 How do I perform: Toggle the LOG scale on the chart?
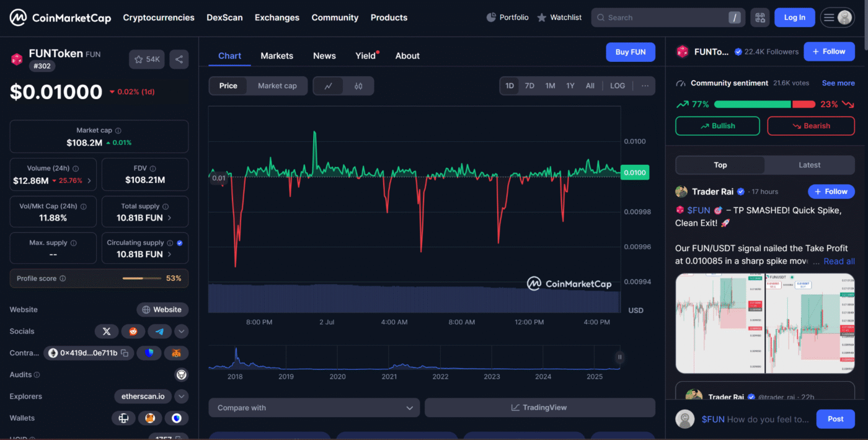pos(618,86)
